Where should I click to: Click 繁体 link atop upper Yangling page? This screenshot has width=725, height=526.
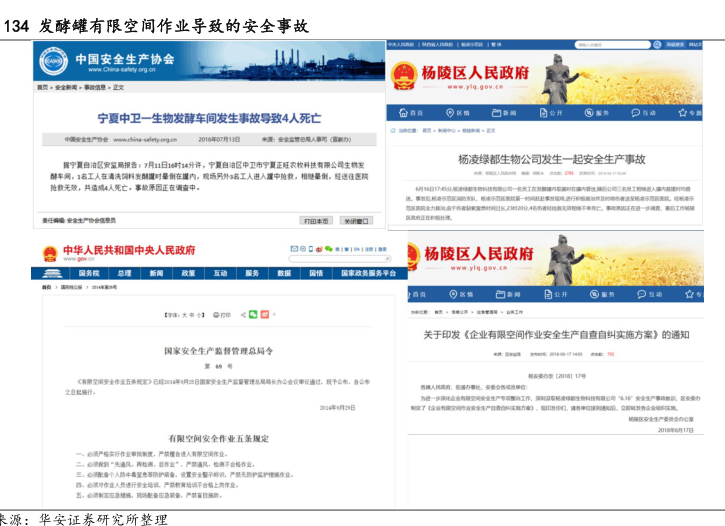[496, 45]
